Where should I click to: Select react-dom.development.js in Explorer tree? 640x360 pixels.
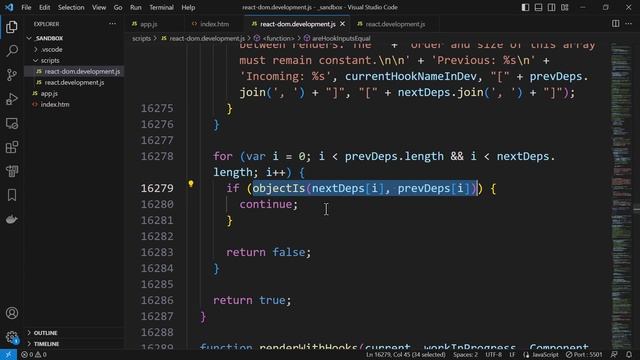pyautogui.click(x=74, y=71)
